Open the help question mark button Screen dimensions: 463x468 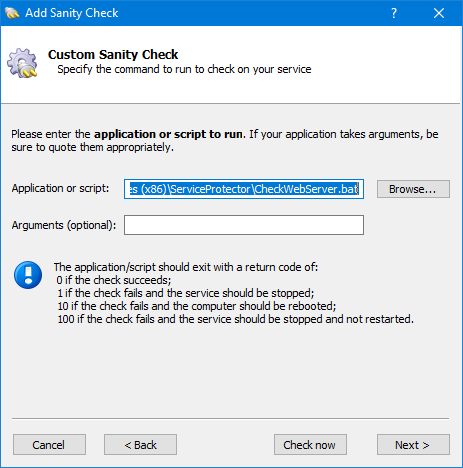(394, 13)
